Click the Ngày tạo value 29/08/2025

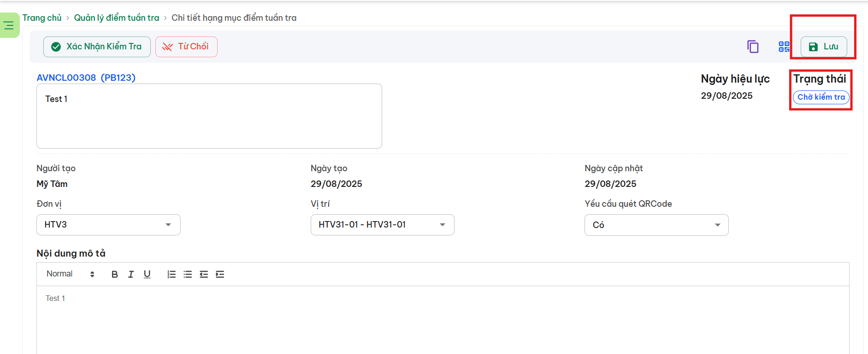coord(337,184)
